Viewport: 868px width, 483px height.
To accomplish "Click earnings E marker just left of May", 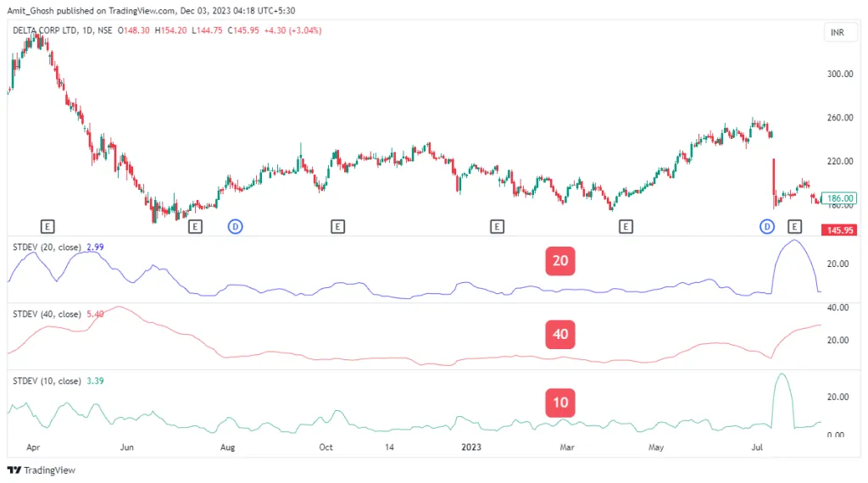I will click(x=626, y=226).
